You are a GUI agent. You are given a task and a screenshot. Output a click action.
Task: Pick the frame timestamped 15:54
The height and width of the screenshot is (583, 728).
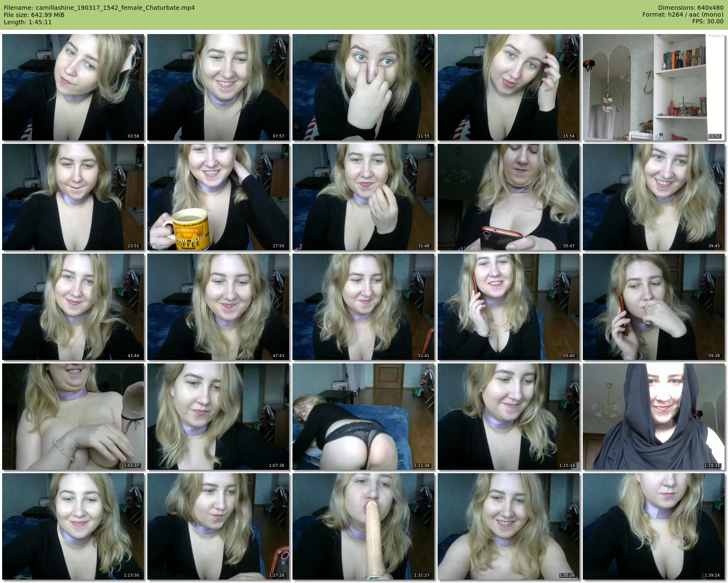509,87
